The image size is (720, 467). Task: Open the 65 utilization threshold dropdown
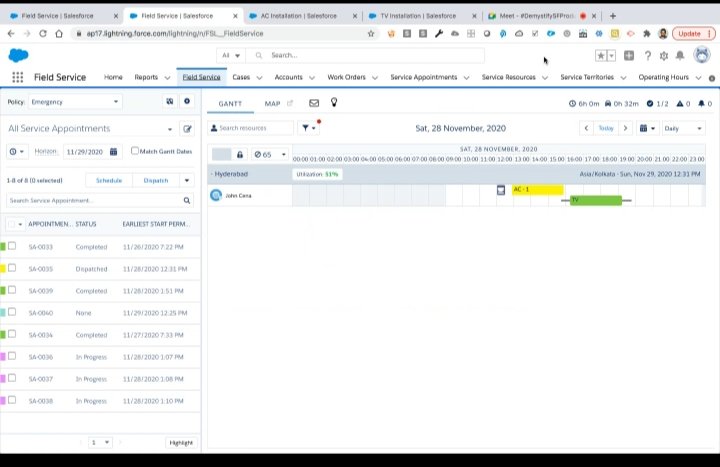point(270,155)
